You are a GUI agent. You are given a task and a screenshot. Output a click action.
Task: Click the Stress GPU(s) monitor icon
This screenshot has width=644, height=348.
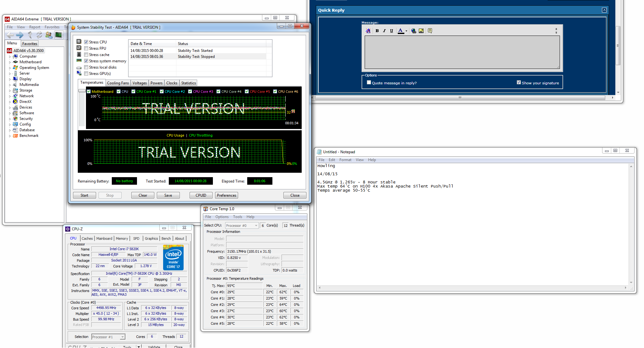point(79,73)
